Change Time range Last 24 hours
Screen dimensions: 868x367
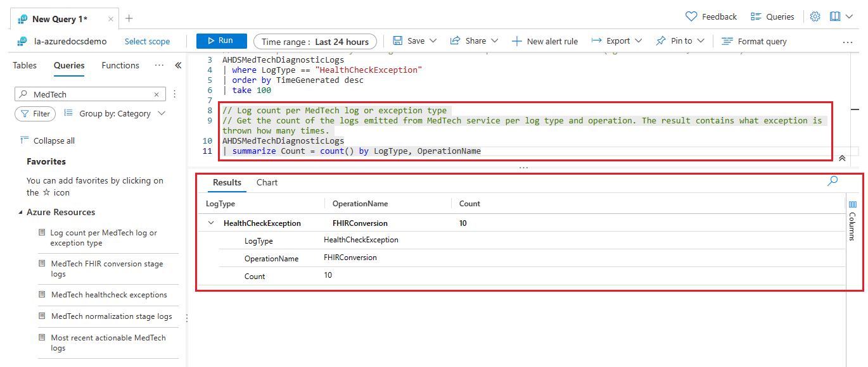pos(315,42)
